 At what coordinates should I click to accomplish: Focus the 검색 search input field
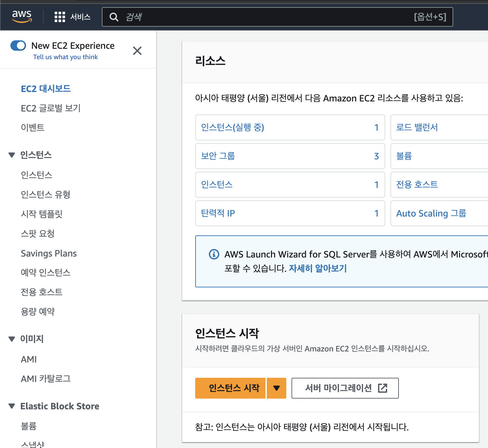click(277, 17)
